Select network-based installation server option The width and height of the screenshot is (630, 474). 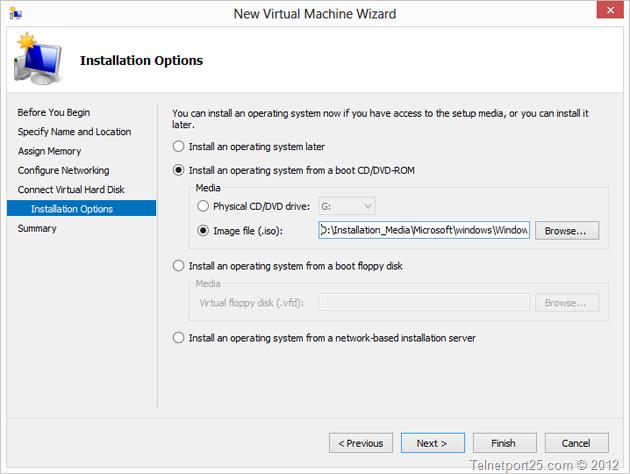coord(178,338)
